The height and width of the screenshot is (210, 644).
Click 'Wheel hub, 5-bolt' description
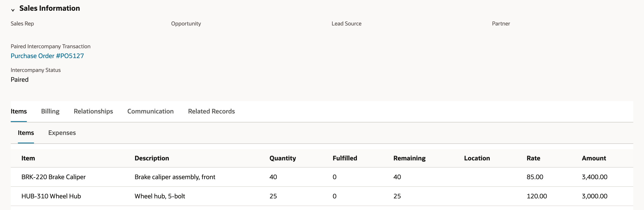pos(160,196)
